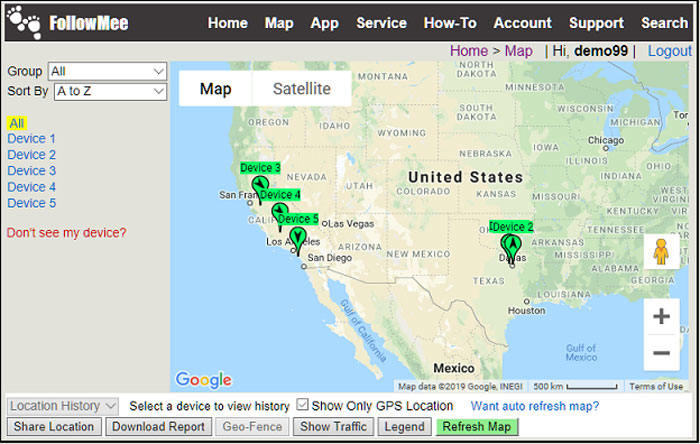Click the Device 3 green map label
Image resolution: width=700 pixels, height=444 pixels.
(x=260, y=168)
